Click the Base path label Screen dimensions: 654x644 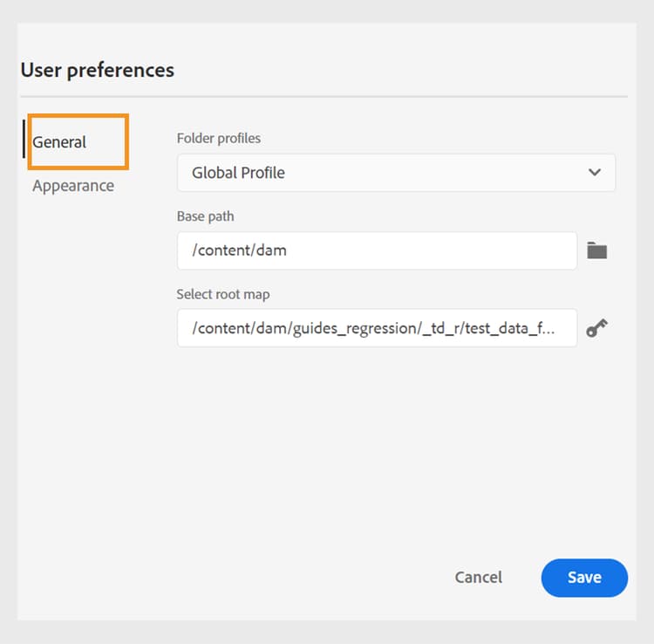[205, 216]
